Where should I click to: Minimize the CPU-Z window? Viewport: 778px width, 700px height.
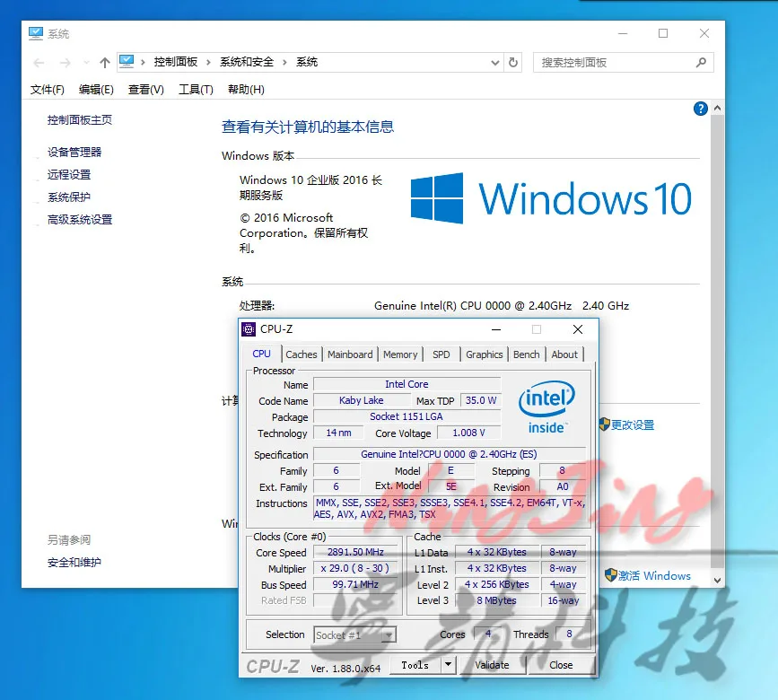tap(495, 329)
